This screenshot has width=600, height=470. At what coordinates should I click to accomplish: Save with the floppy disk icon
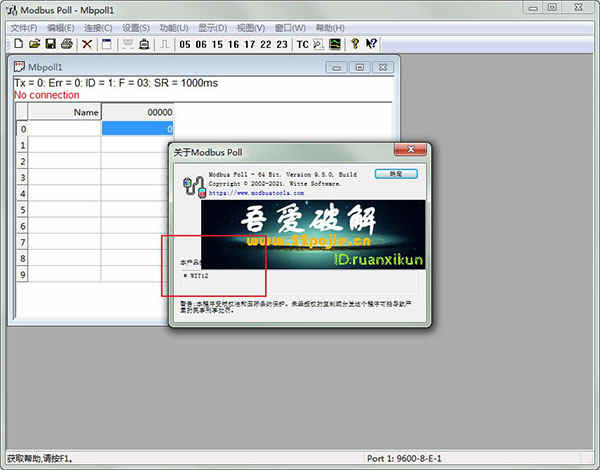click(51, 44)
